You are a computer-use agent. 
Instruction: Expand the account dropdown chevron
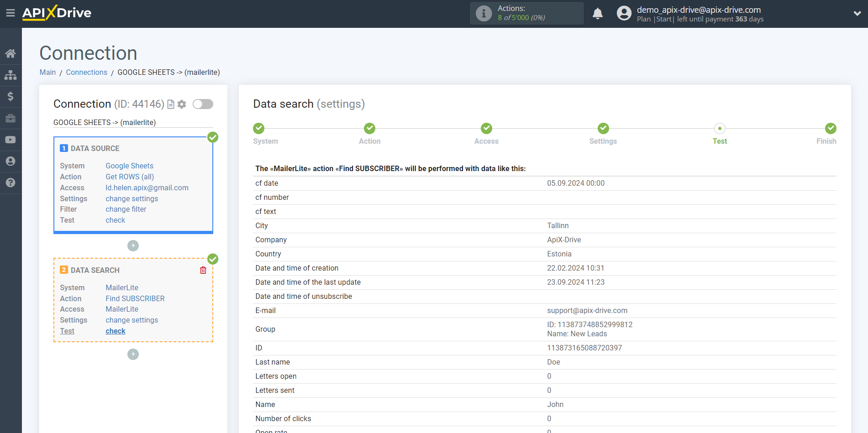(857, 14)
